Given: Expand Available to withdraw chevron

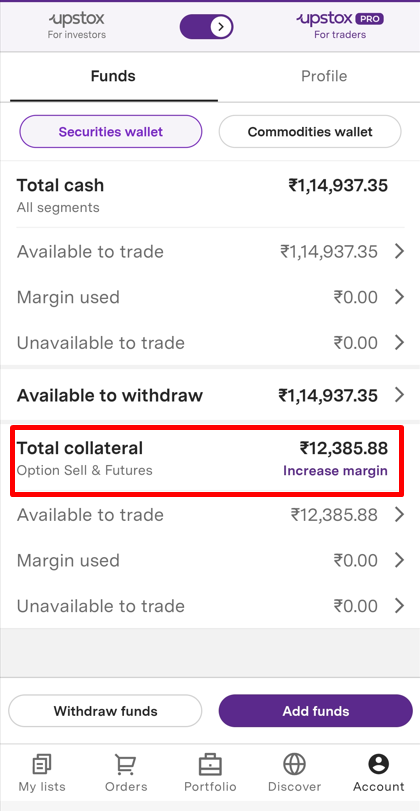Looking at the screenshot, I should pos(399,396).
